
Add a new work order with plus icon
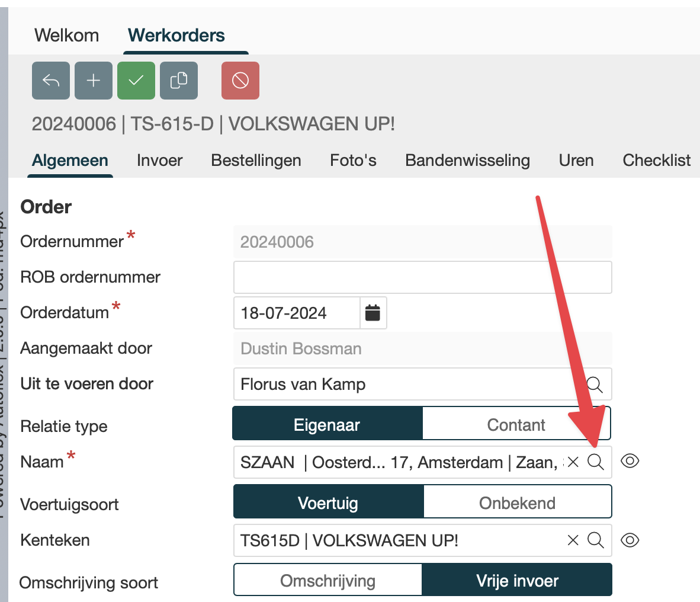[x=94, y=81]
